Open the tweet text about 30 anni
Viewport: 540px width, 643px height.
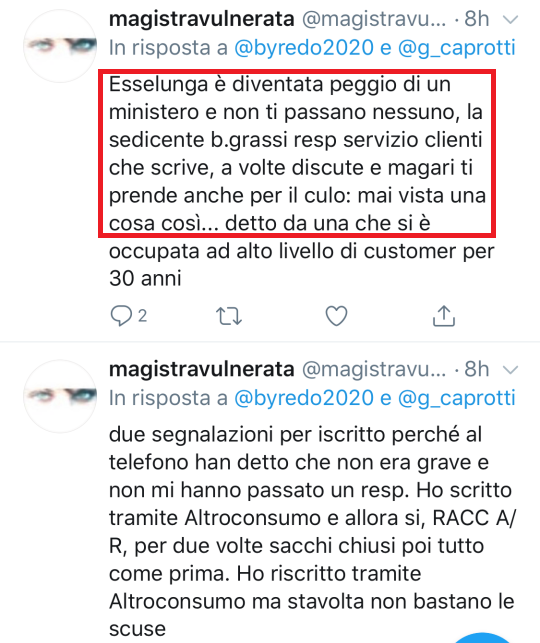pyautogui.click(x=301, y=182)
